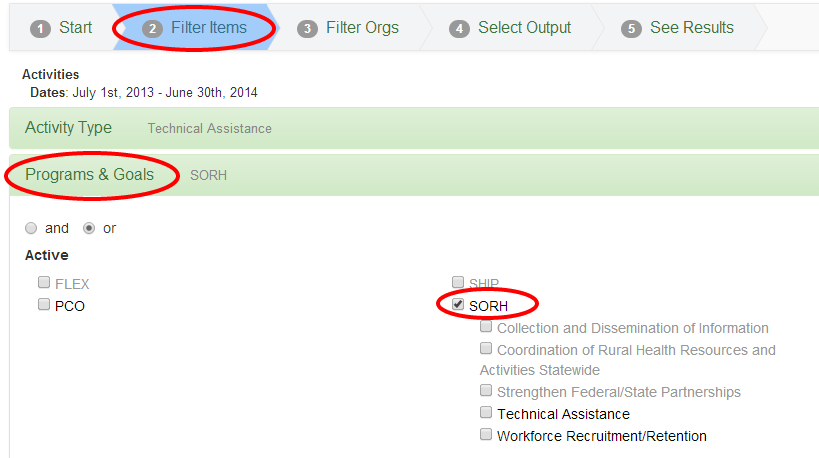819x458 pixels.
Task: Uncheck the SORH checkbox
Action: coord(458,304)
